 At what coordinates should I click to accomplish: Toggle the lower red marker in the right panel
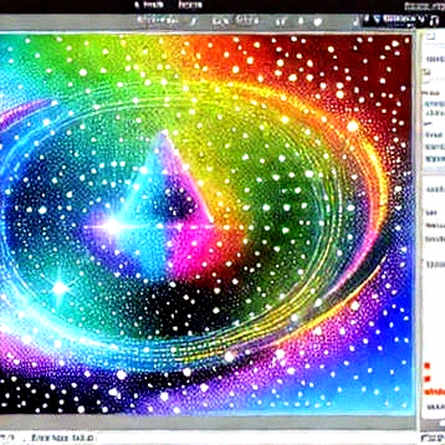pos(427,379)
